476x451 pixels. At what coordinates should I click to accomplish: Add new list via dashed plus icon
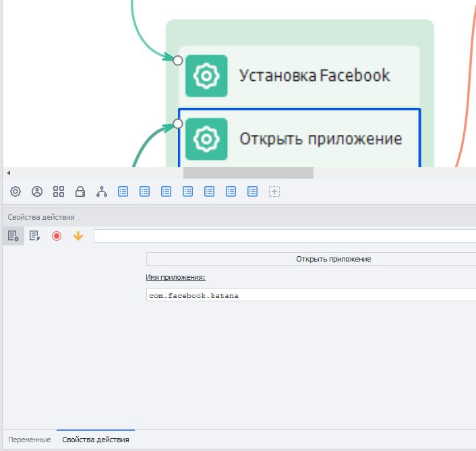pos(274,191)
